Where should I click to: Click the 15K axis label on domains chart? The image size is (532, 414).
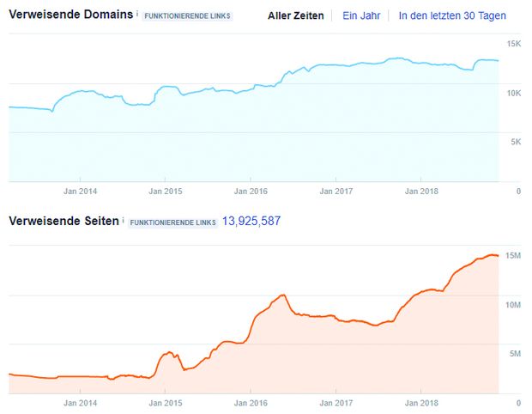(x=514, y=44)
